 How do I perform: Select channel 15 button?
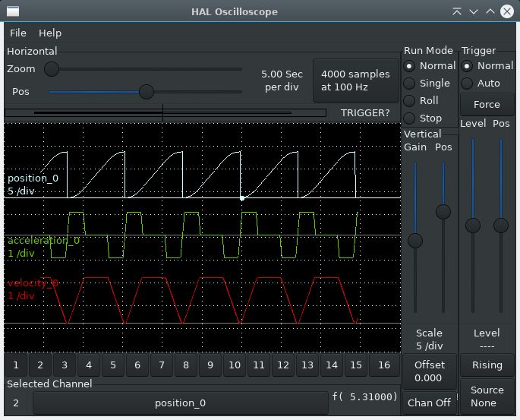click(356, 365)
